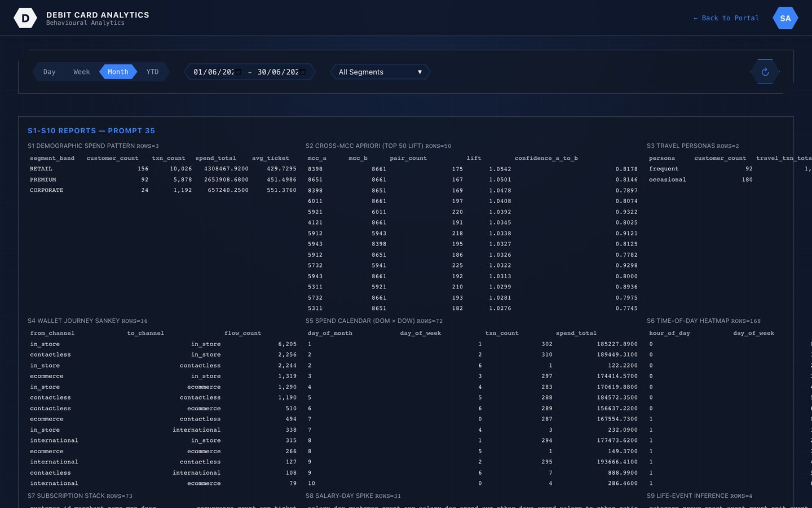Click the Debit Card Analytics title

(x=98, y=15)
